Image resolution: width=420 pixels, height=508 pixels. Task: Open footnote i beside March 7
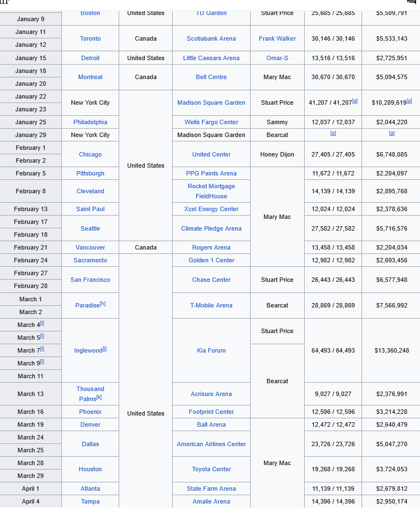pyautogui.click(x=42, y=349)
